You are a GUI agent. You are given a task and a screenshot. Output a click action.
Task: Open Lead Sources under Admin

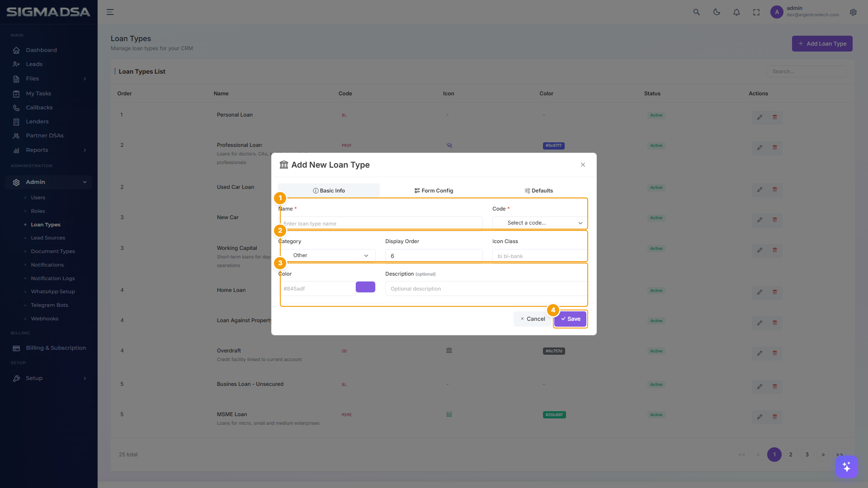(48, 238)
